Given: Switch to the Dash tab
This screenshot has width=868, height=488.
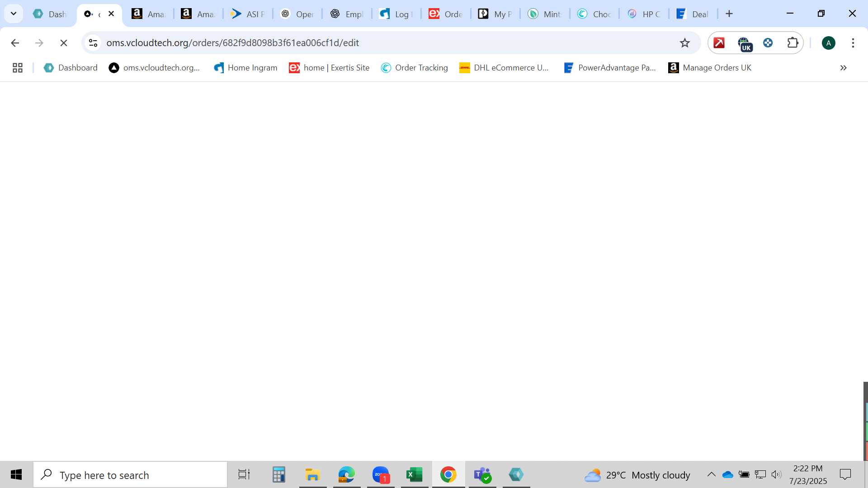Looking at the screenshot, I should point(50,14).
